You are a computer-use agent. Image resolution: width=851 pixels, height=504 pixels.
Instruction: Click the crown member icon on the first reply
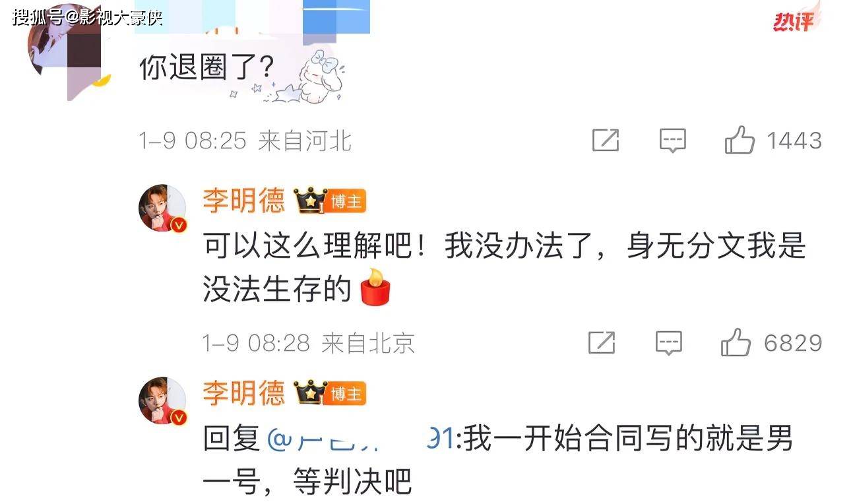tap(310, 200)
